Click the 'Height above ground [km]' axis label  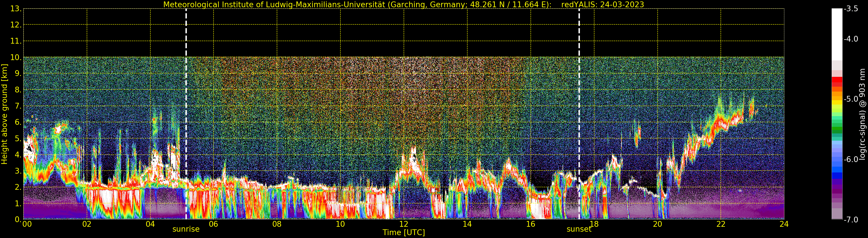point(4,114)
